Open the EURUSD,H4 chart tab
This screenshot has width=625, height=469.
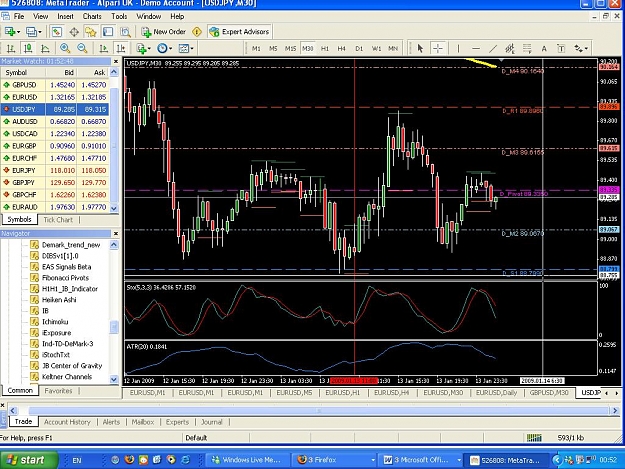392,393
